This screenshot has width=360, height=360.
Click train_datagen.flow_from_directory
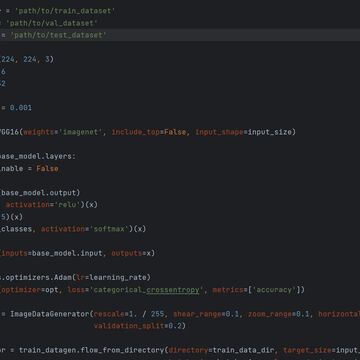[91, 350]
